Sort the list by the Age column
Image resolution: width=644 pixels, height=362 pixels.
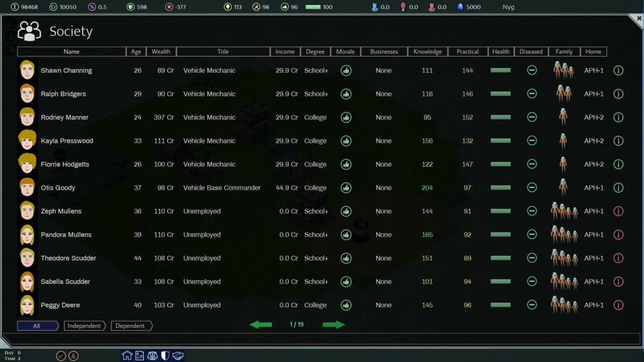(x=135, y=51)
